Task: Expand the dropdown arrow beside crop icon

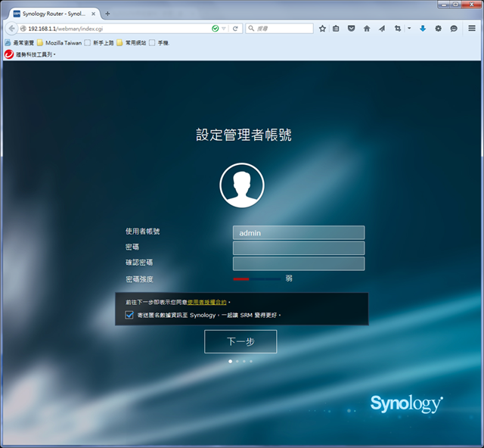Action: 409,28
